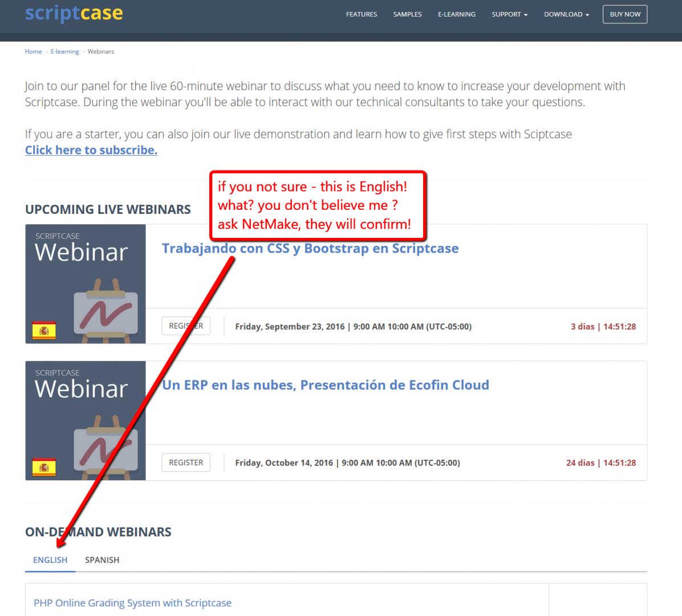Viewport: 682px width, 616px height.
Task: Switch to the Spanish webinars tab
Action: (102, 560)
